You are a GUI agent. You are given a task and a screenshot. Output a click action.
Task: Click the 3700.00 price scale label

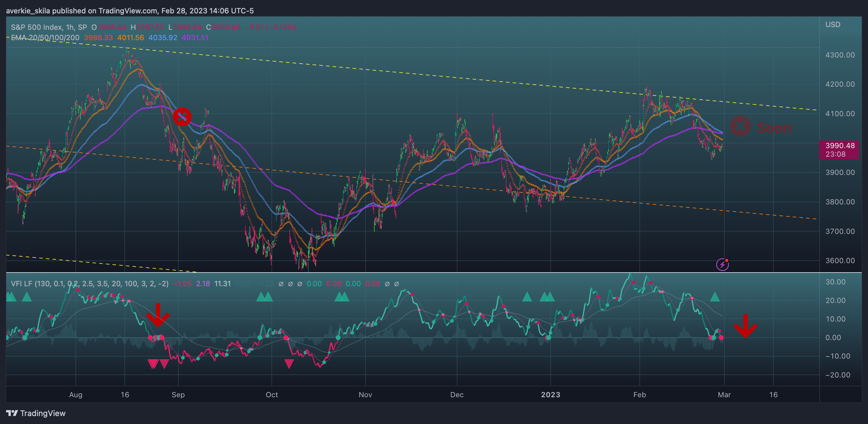[x=840, y=231]
